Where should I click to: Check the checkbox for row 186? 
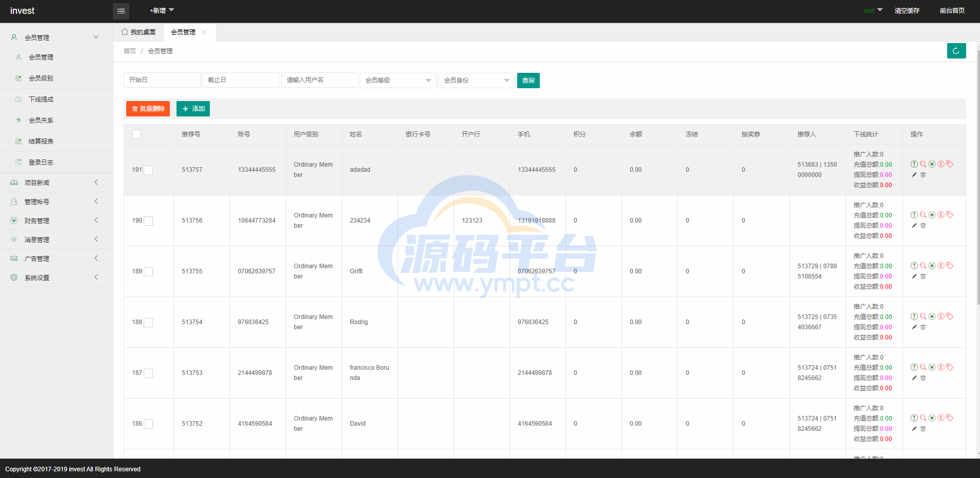click(148, 424)
